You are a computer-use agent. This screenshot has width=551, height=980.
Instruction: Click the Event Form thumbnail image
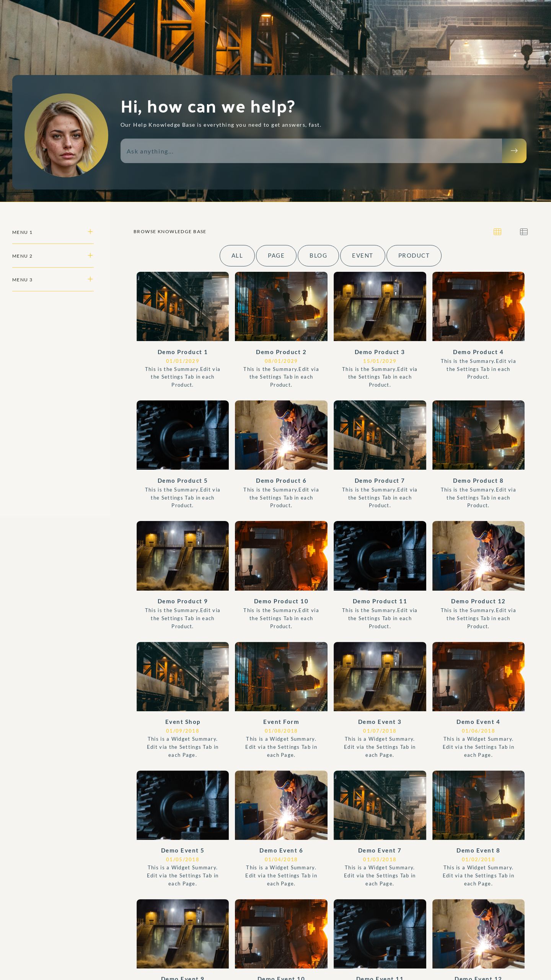281,676
